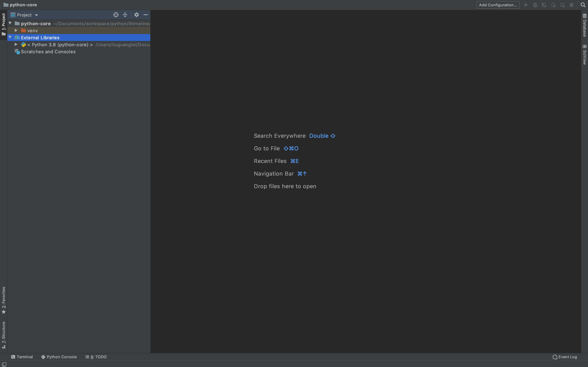Click the Scratches and Consoles icon

17,52
